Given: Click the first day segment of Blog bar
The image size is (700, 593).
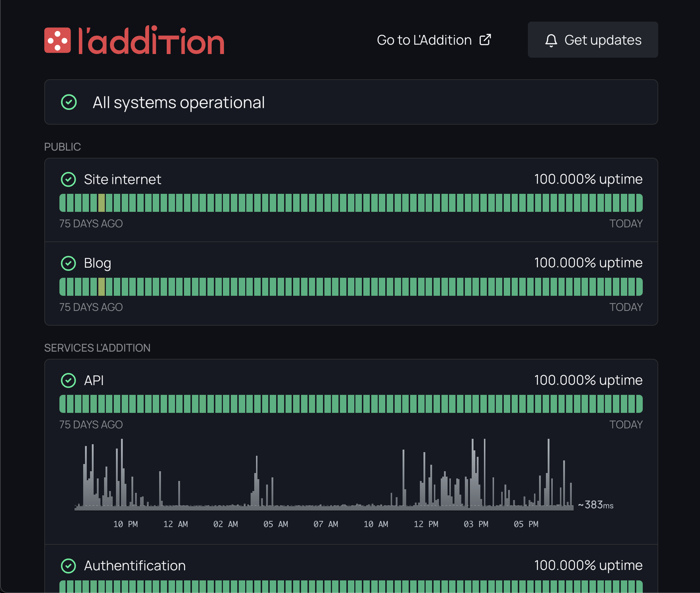Looking at the screenshot, I should tap(63, 287).
